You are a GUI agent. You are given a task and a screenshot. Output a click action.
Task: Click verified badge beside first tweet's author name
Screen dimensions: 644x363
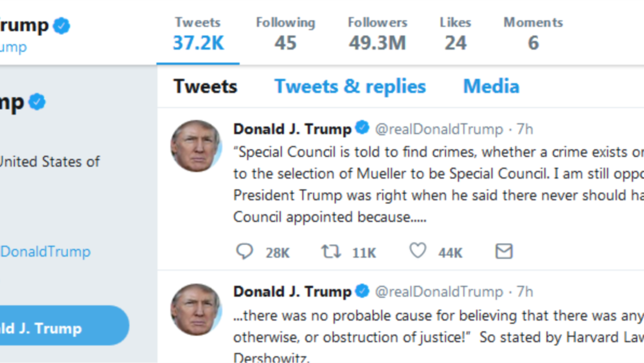click(x=362, y=128)
